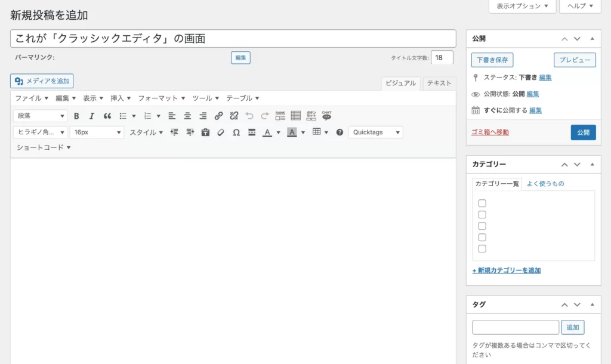Click the post title input field

click(x=233, y=39)
